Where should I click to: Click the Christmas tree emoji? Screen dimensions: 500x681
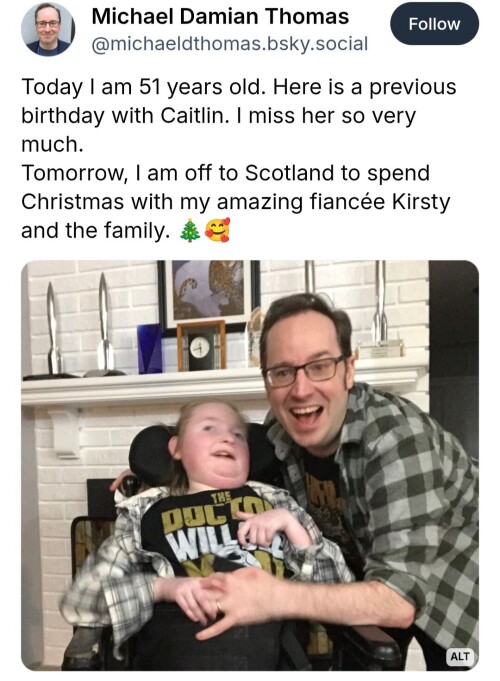tap(190, 230)
